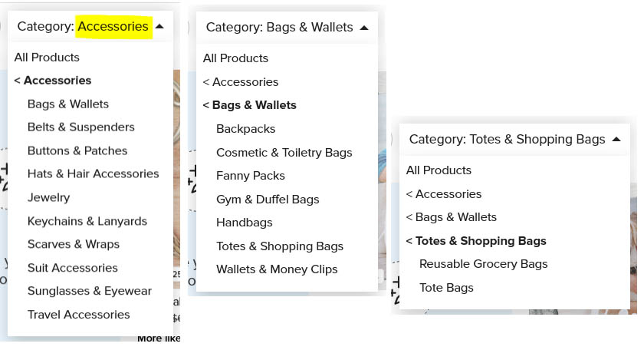Viewport: 644px width, 350px height.
Task: Collapse the Category: Totes & Shopping Bags dropdown
Action: (514, 139)
